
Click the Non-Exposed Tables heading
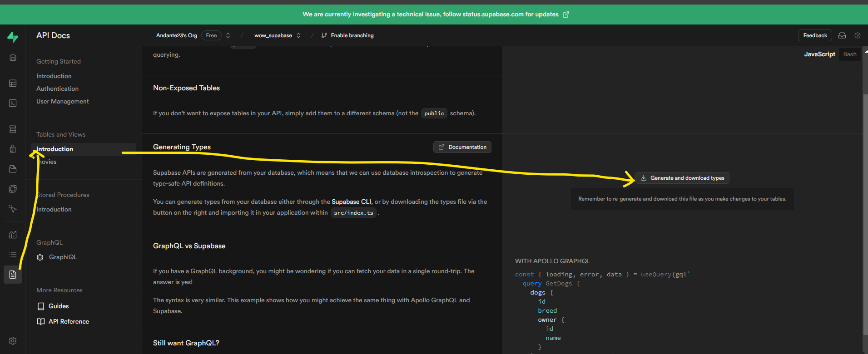tap(186, 88)
